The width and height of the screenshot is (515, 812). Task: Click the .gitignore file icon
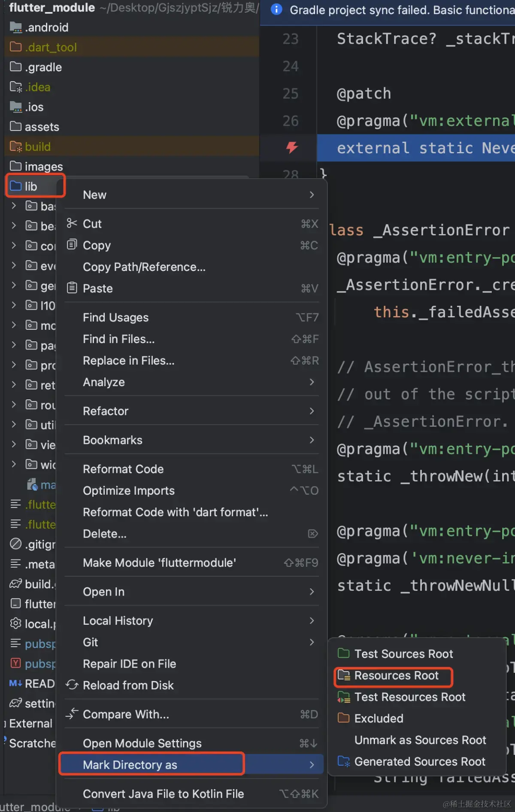[15, 544]
